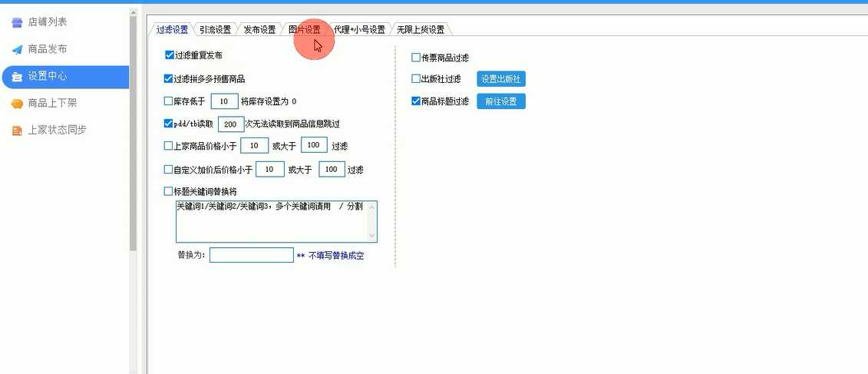Click the 商品上下架 orange icon

click(17, 104)
